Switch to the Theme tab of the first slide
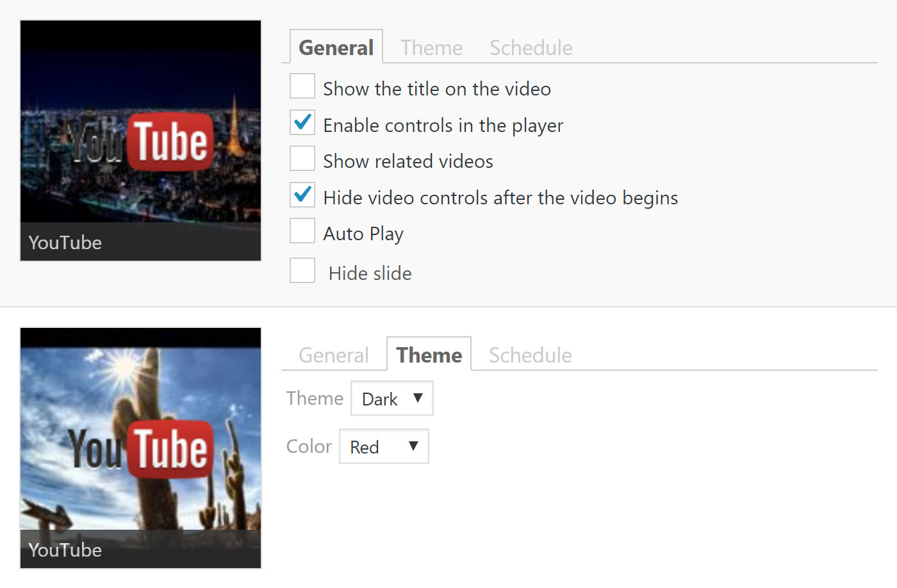Viewport: 897px width, 588px height. click(432, 48)
